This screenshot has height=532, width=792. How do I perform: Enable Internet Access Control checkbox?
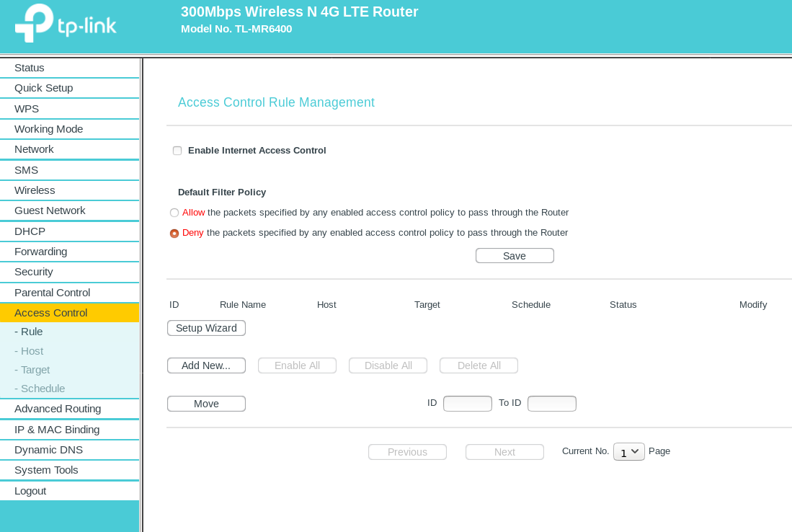(x=177, y=151)
